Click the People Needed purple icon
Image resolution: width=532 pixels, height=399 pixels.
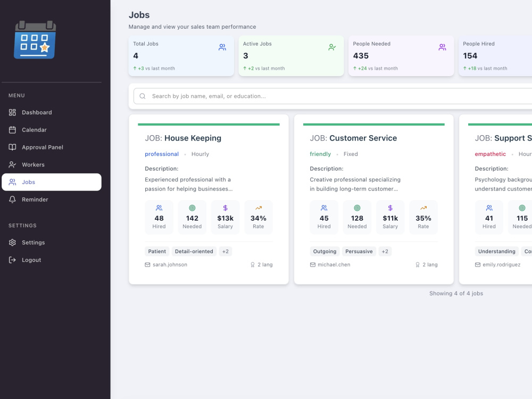(x=442, y=47)
